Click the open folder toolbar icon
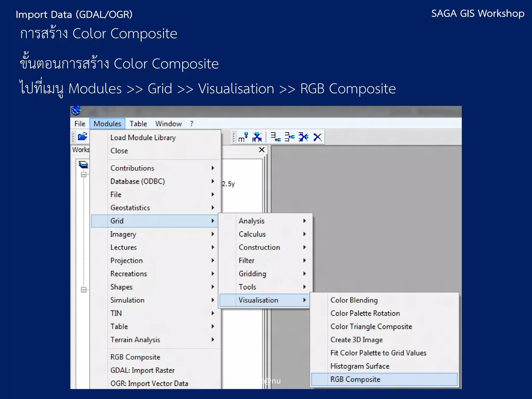This screenshot has width=532, height=399. [82, 137]
